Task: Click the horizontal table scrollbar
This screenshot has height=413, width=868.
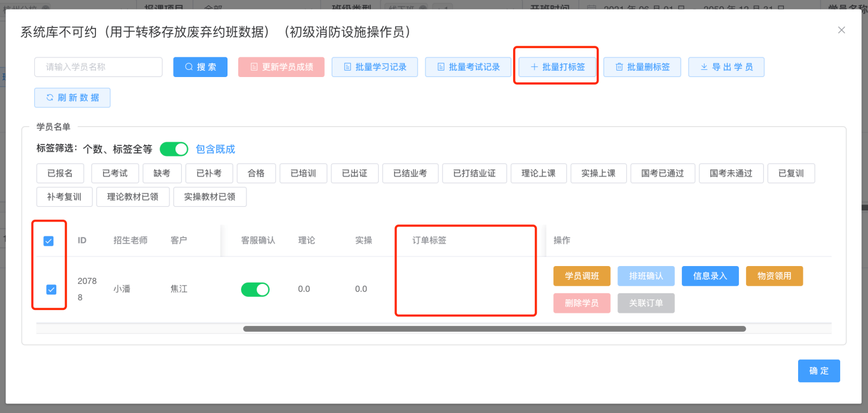Action: click(494, 329)
